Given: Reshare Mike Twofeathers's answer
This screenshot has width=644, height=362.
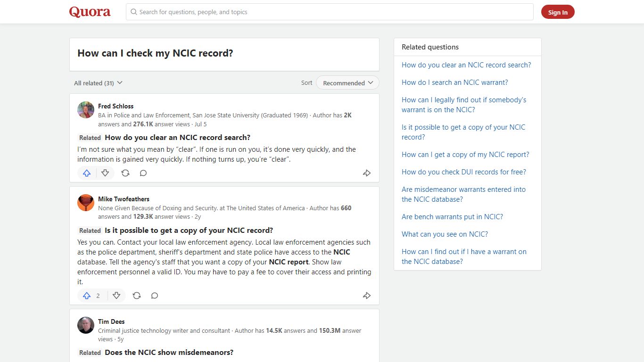Looking at the screenshot, I should click(x=137, y=296).
